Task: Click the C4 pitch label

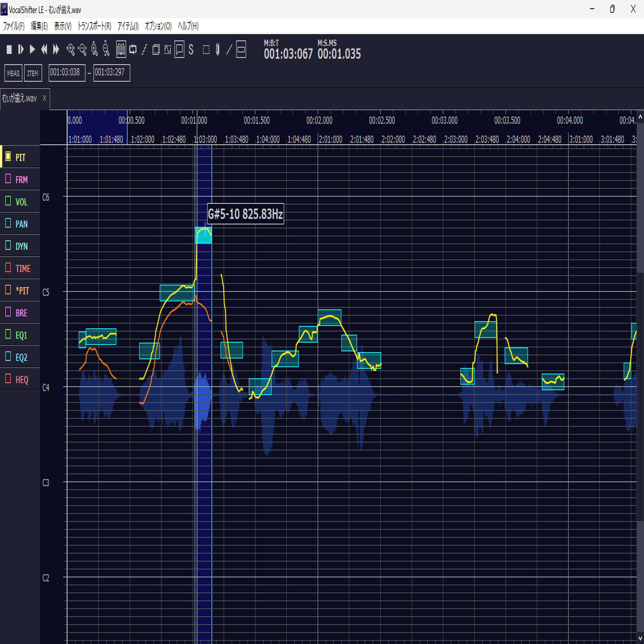Action: pos(46,387)
